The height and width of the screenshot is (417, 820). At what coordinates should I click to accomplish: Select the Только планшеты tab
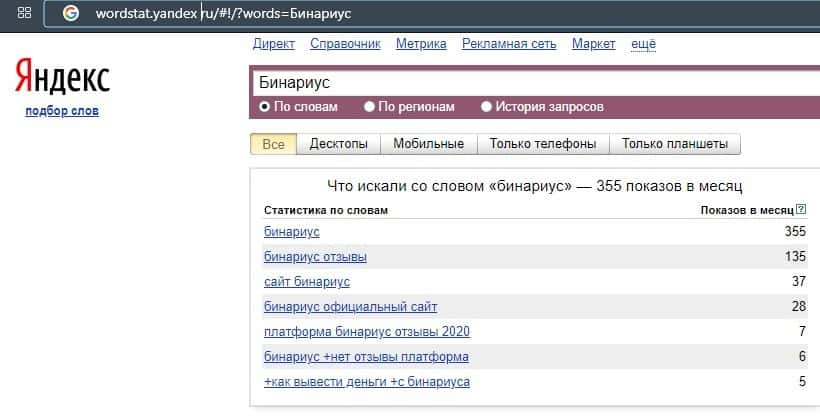pyautogui.click(x=675, y=144)
